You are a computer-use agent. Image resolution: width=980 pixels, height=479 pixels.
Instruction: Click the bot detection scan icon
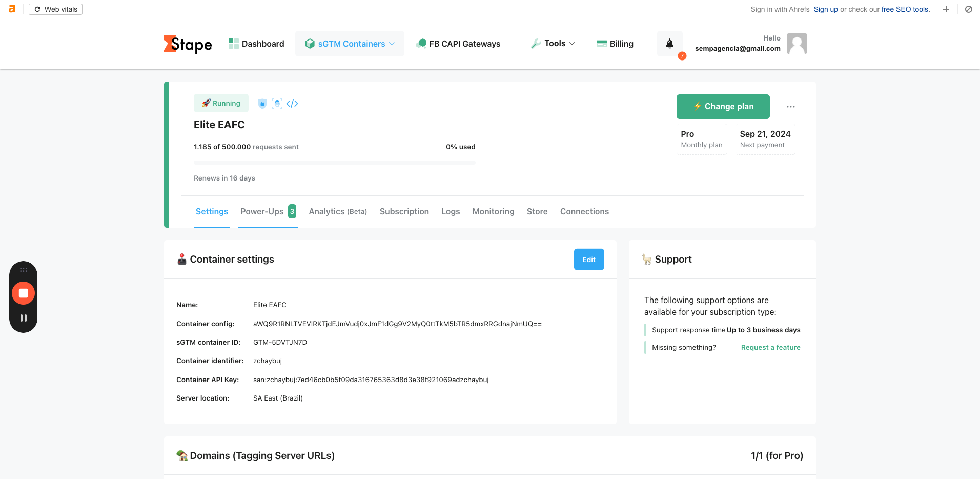[277, 104]
